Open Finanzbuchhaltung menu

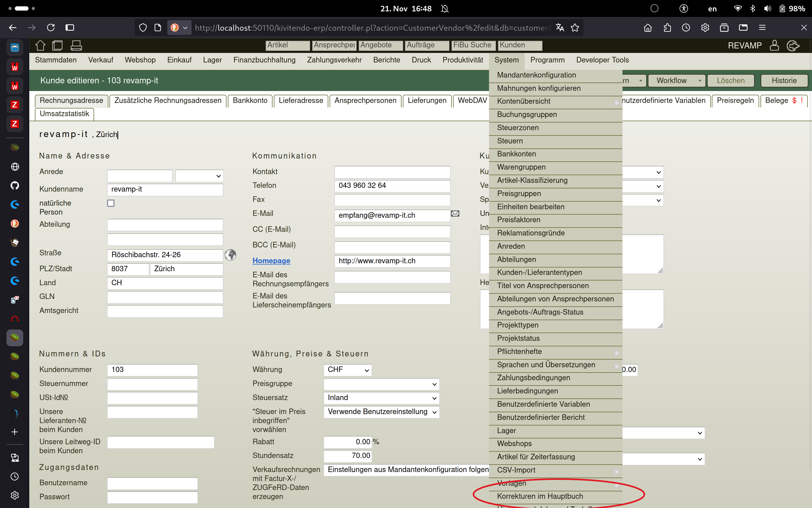click(x=264, y=60)
